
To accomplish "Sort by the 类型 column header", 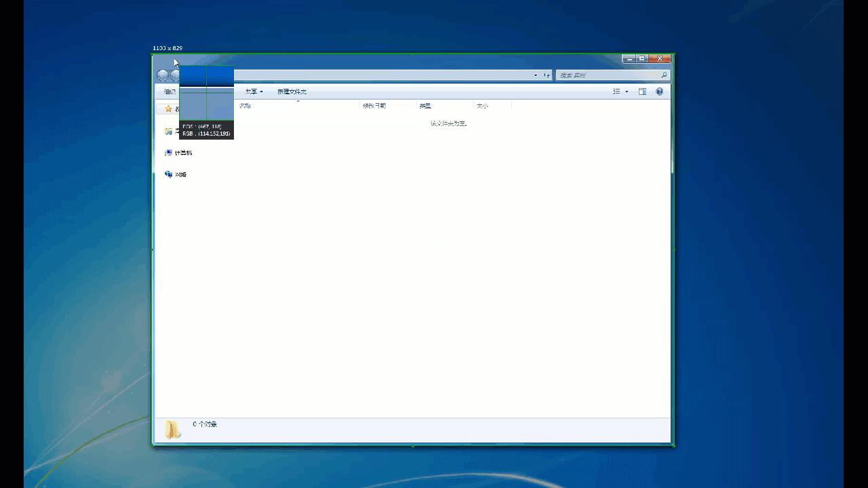I will tap(425, 106).
